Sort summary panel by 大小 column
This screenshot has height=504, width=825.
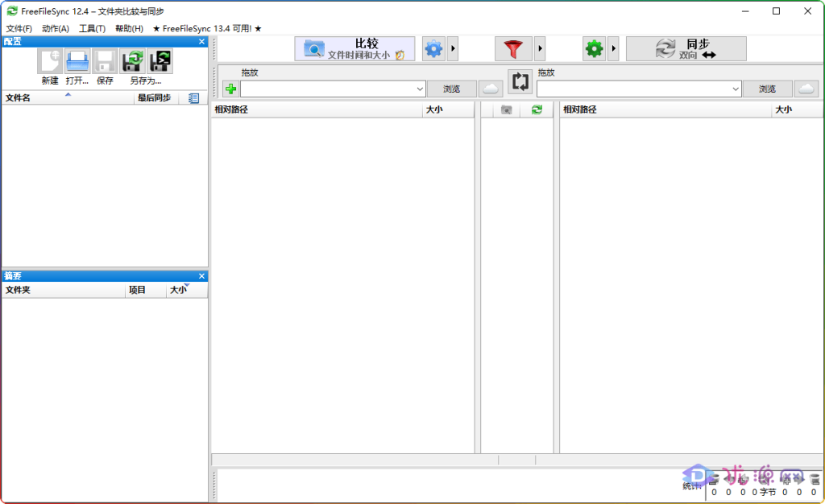pyautogui.click(x=187, y=290)
